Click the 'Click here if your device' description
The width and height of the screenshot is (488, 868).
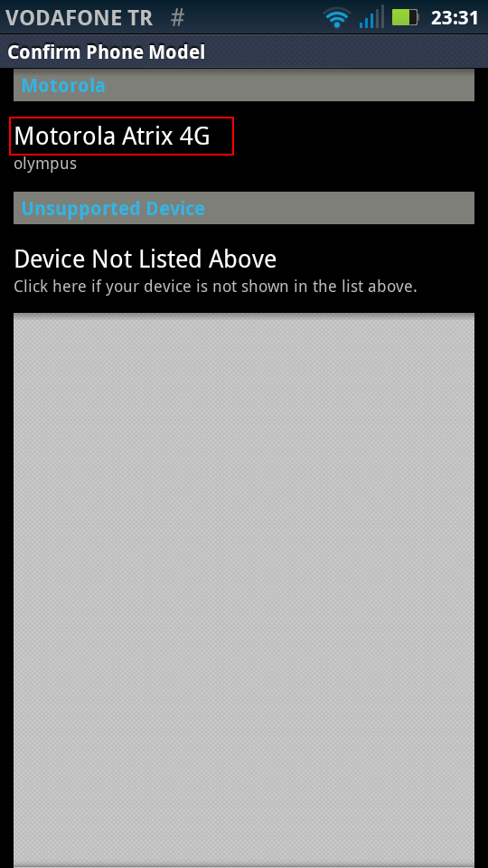tap(215, 287)
